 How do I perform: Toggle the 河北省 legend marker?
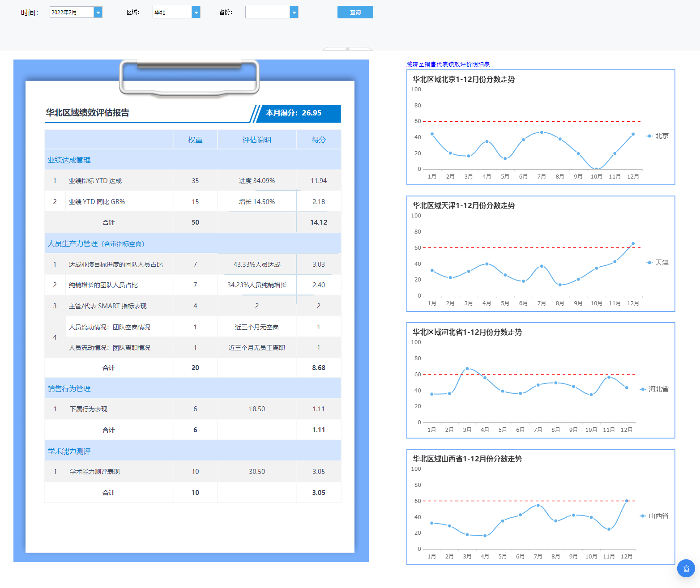pyautogui.click(x=643, y=389)
